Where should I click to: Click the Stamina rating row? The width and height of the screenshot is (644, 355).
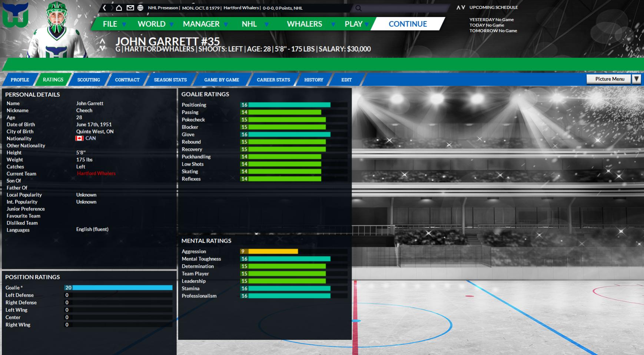tap(264, 288)
